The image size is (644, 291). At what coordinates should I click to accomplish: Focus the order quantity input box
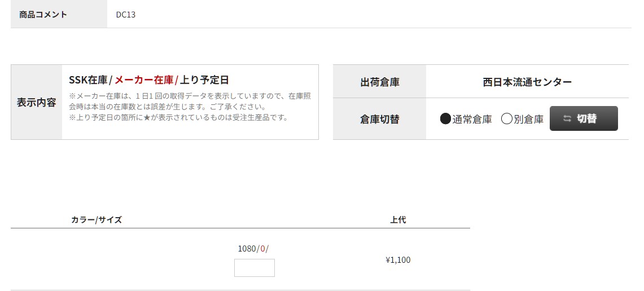pos(254,268)
